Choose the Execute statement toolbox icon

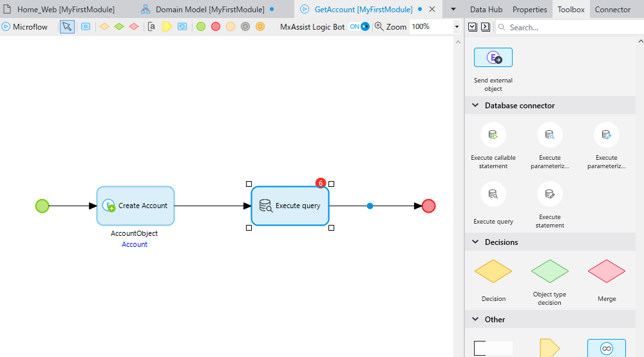click(549, 194)
